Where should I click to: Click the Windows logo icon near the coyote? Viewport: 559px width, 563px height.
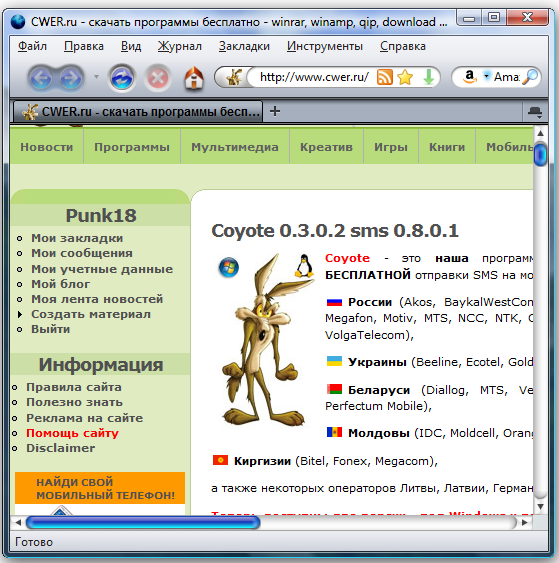pos(229,267)
